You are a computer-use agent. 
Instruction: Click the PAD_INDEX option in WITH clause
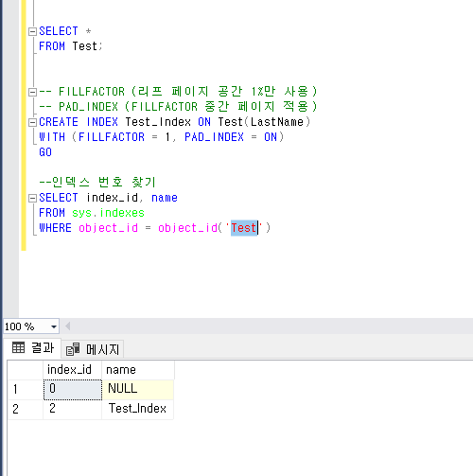click(214, 137)
